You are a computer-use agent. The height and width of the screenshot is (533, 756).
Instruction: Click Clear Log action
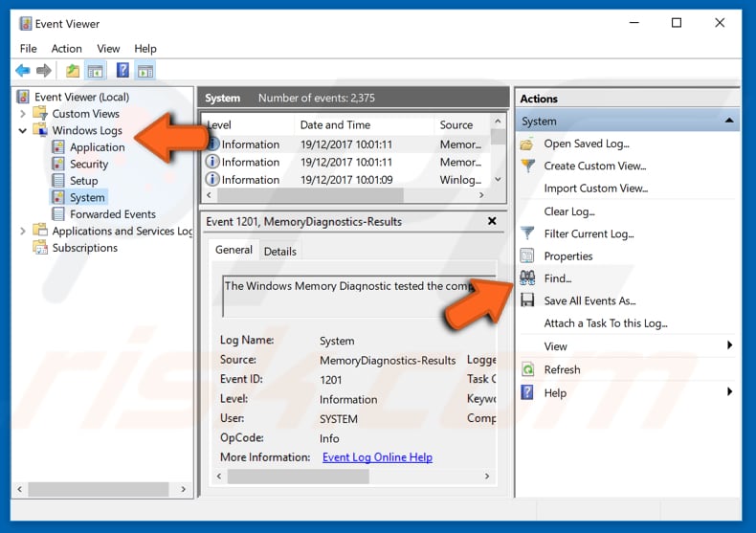click(x=569, y=211)
